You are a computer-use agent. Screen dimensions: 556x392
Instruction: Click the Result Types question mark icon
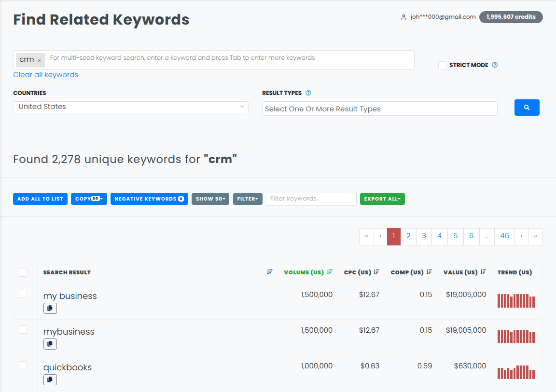click(308, 93)
